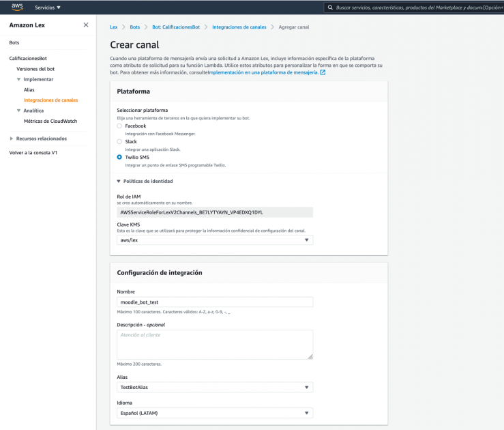Click the Rol de IAM field
The width and height of the screenshot is (504, 430).
[215, 212]
